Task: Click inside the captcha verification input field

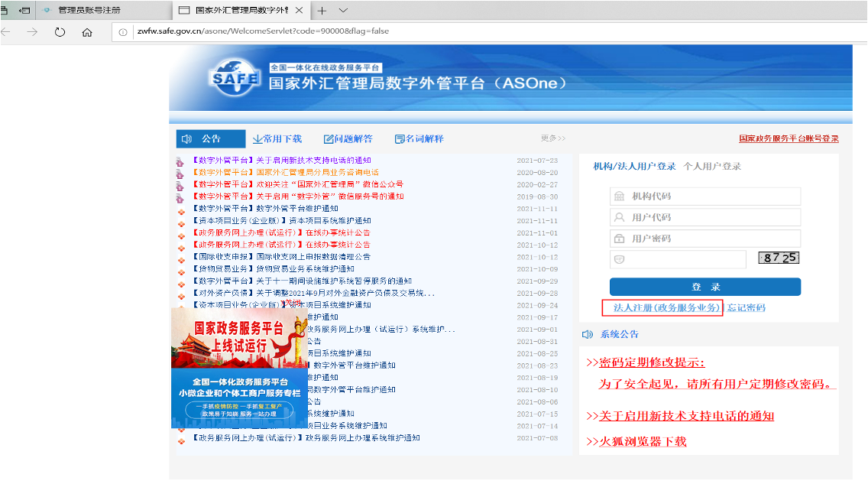Action: (x=680, y=259)
